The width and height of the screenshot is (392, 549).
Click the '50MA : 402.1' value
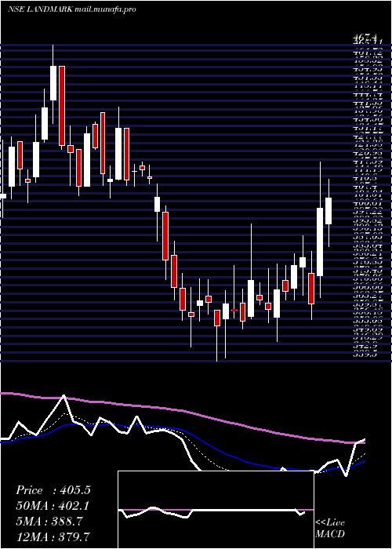coord(53,506)
